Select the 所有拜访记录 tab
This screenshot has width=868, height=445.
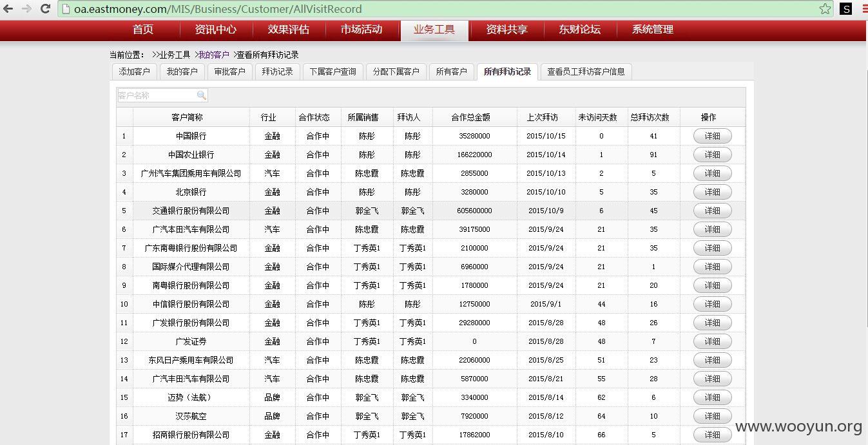(x=507, y=71)
